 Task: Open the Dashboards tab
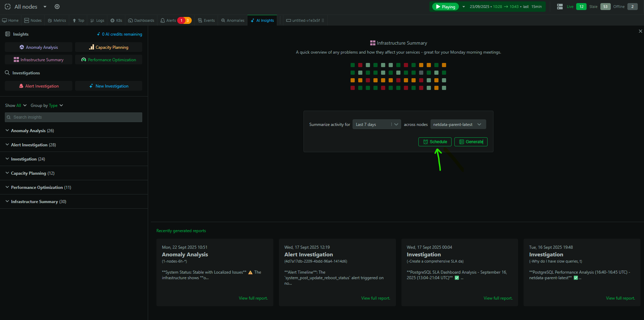[x=141, y=20]
